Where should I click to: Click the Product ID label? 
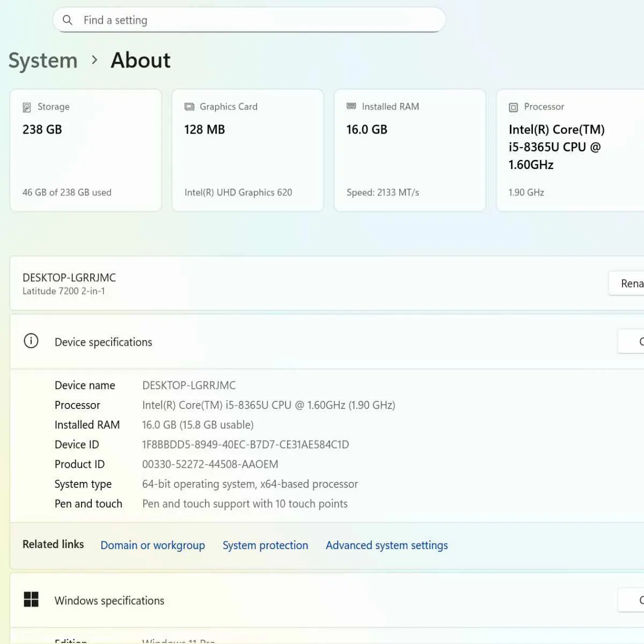(x=79, y=464)
